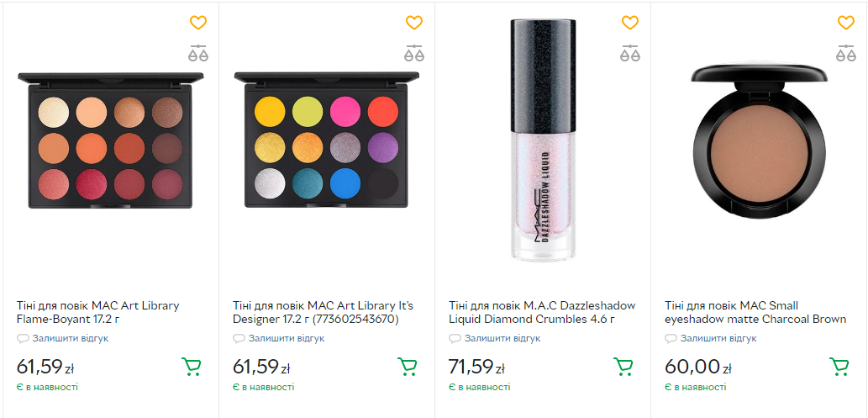Open MAC Art Library Flame-Boyant title link

[97, 312]
